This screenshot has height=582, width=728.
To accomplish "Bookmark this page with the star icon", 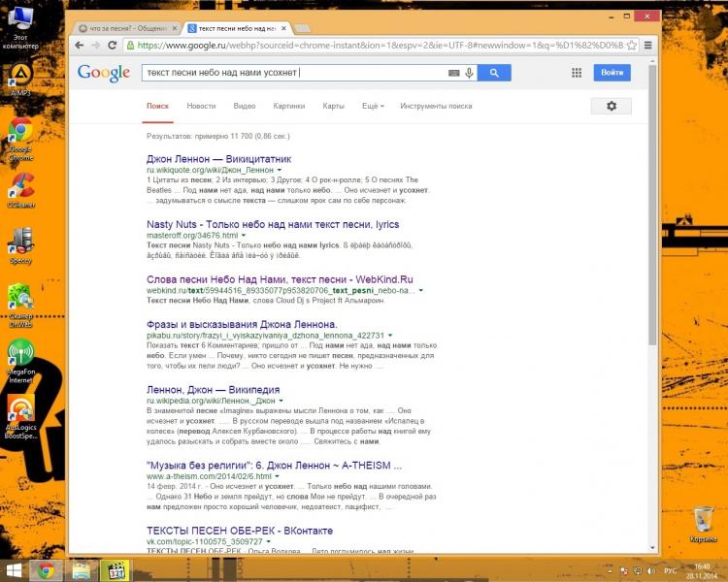I will (x=632, y=45).
